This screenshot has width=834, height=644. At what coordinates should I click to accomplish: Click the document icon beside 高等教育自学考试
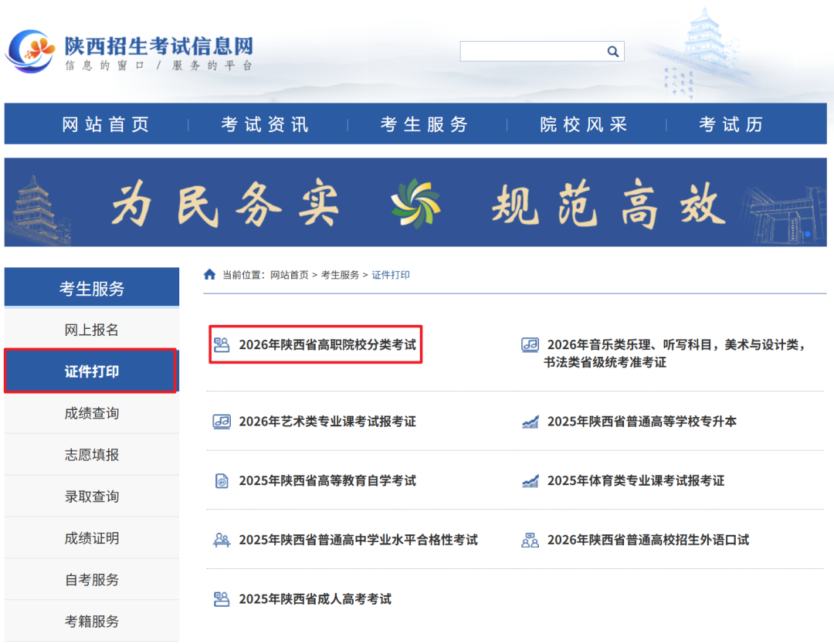pos(222,480)
